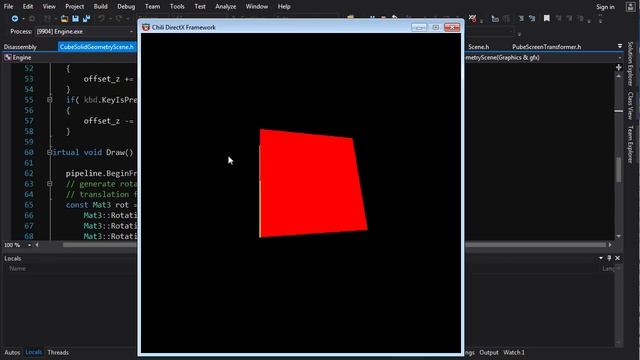Screen dimensions: 640x360
Task: Click the Undo toolbar icon
Action: click(101, 19)
